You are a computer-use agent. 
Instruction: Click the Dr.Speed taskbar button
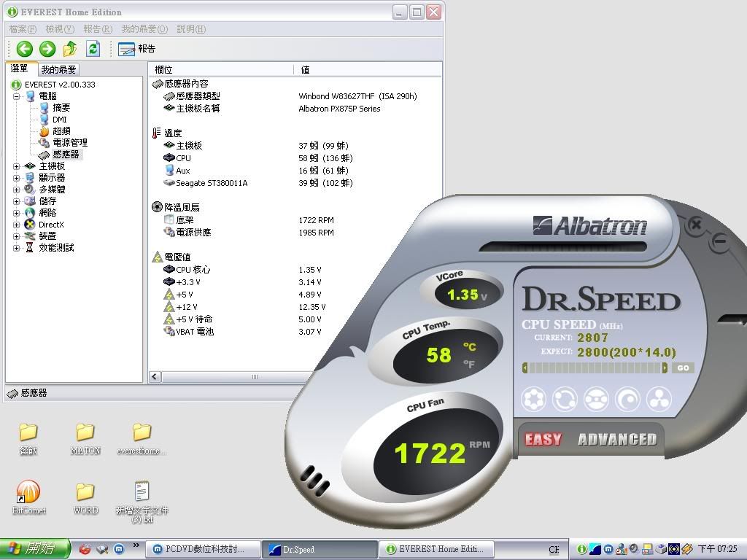coord(320,549)
